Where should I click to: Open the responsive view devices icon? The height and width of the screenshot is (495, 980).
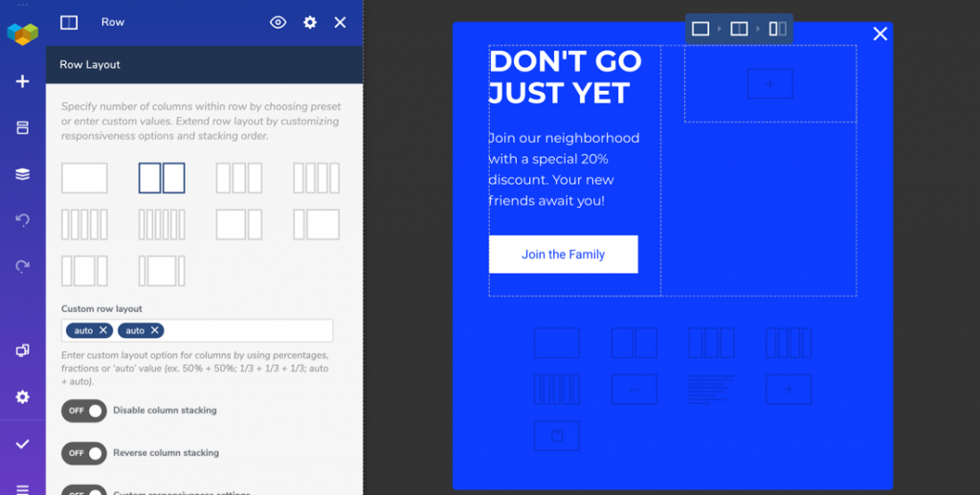[x=23, y=350]
